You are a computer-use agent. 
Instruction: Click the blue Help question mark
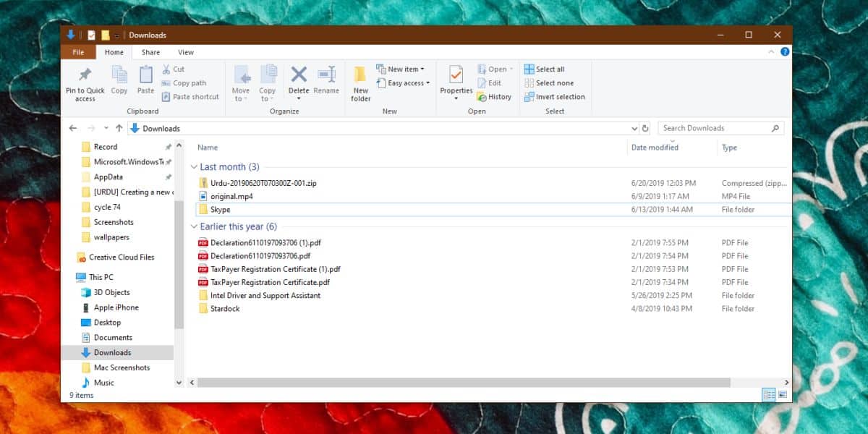[x=785, y=52]
